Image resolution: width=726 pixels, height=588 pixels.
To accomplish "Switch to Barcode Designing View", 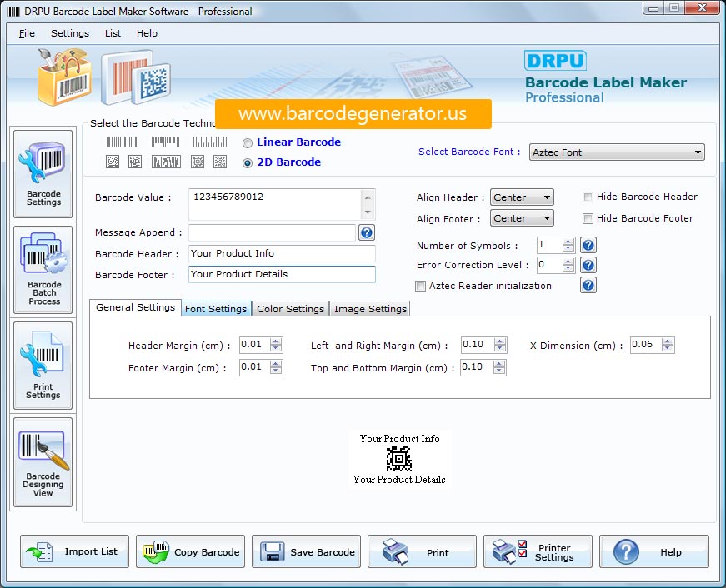I will (x=43, y=462).
